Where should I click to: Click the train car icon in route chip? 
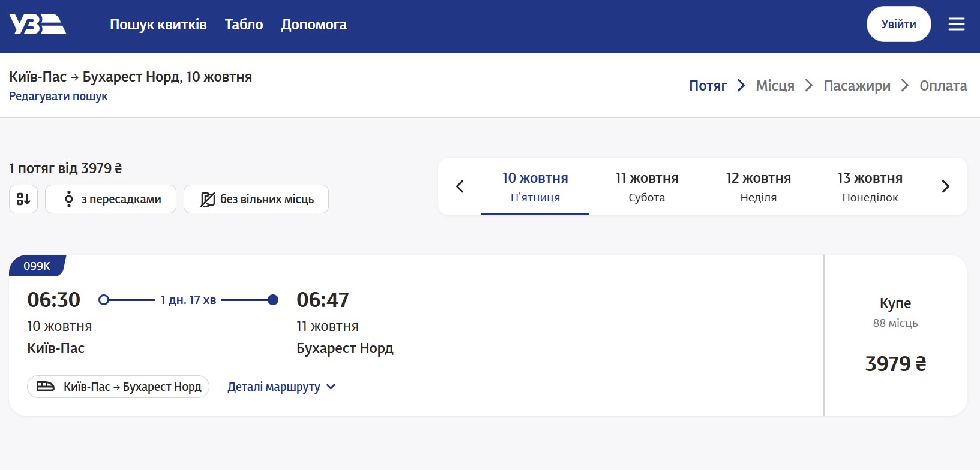point(46,387)
